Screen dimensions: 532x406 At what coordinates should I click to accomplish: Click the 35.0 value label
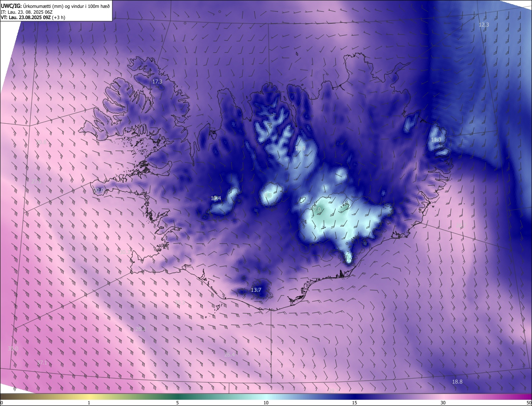coord(13,348)
